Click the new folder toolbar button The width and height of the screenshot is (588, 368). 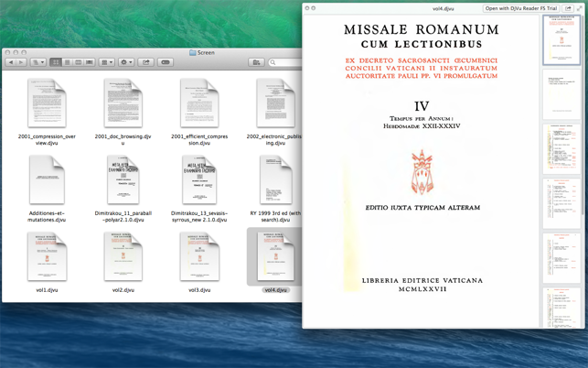coord(257,62)
